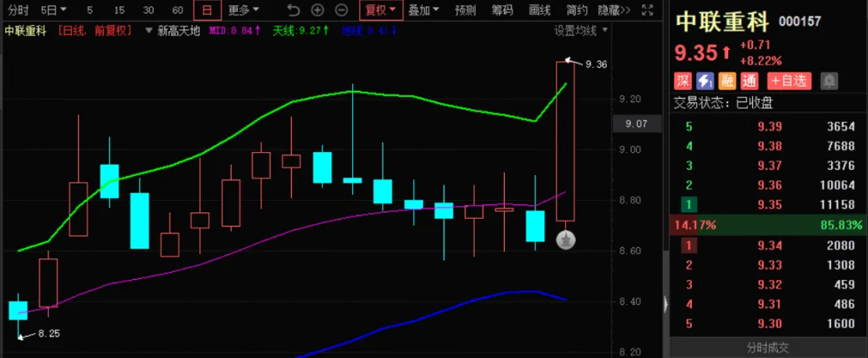The height and width of the screenshot is (358, 868).
Task: Click the 8.25 low price label
Action: click(x=49, y=334)
